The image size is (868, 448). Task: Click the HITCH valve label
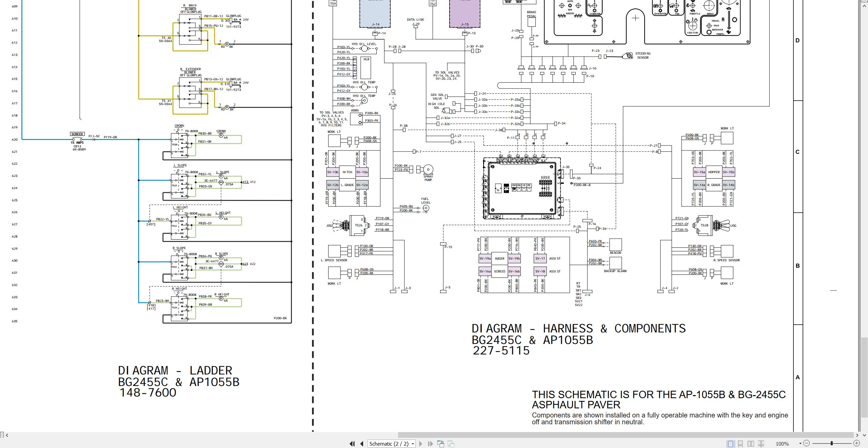tap(347, 172)
